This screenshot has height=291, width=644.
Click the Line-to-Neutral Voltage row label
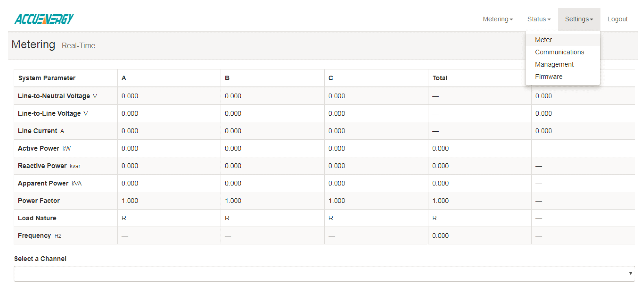[x=54, y=96]
